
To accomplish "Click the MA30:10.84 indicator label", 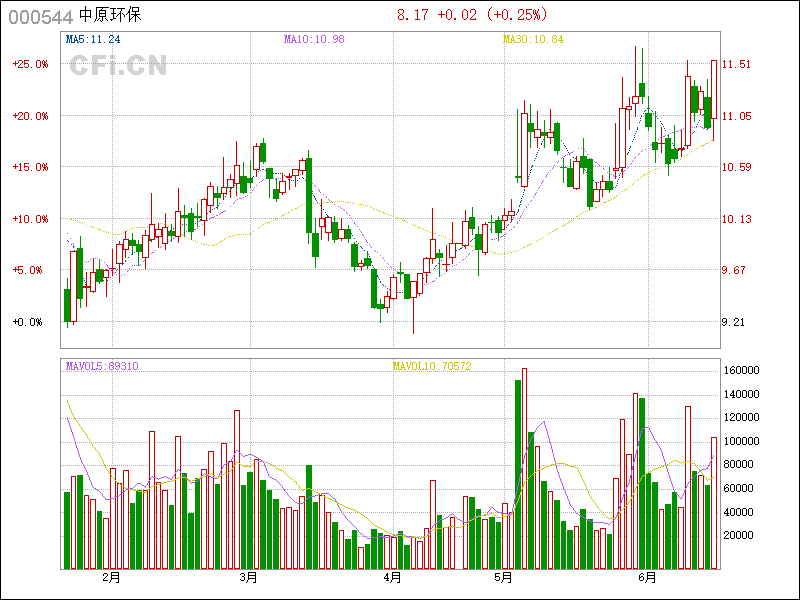I will [x=533, y=39].
